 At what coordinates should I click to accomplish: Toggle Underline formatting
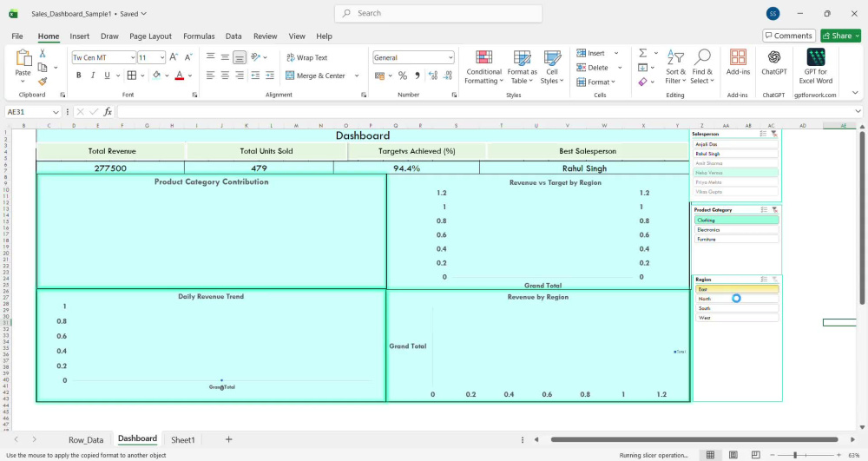click(107, 76)
